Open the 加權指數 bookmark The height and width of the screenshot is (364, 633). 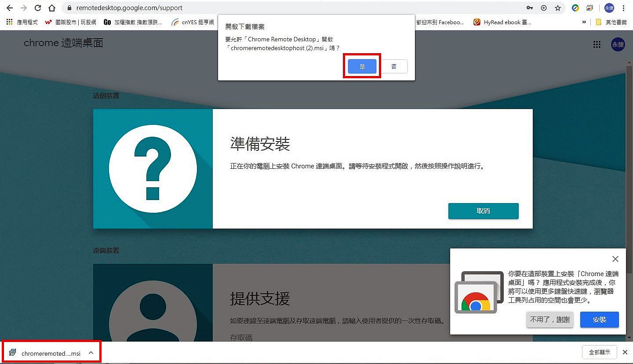pyautogui.click(x=133, y=22)
